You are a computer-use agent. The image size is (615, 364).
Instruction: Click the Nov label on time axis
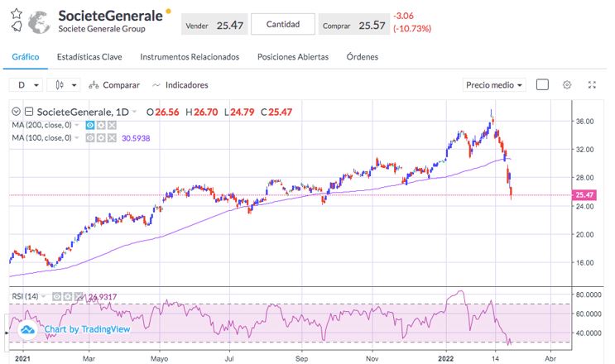(x=372, y=358)
